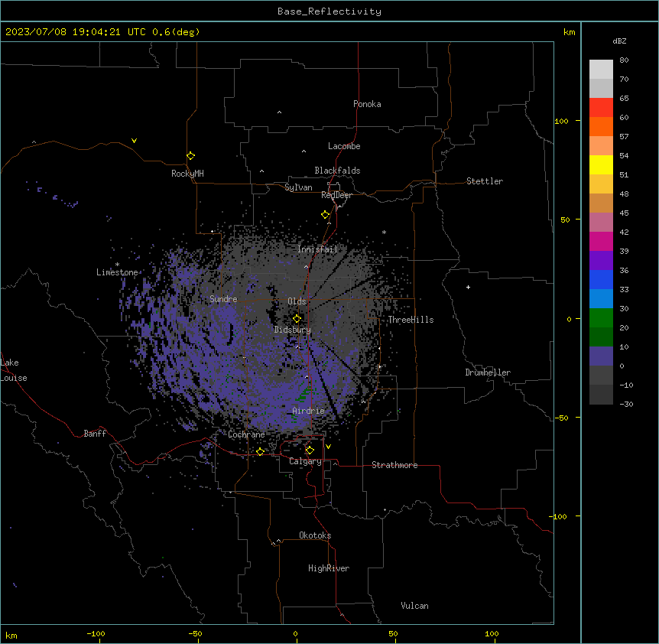Click the yellow V marker northeast of Calgary
Screen dimensions: 659x644
point(328,447)
